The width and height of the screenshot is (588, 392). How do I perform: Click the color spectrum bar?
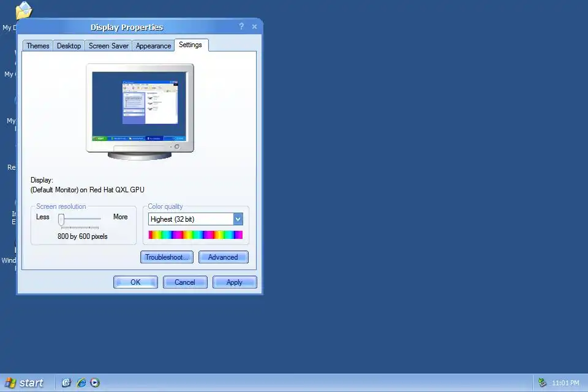(x=195, y=235)
